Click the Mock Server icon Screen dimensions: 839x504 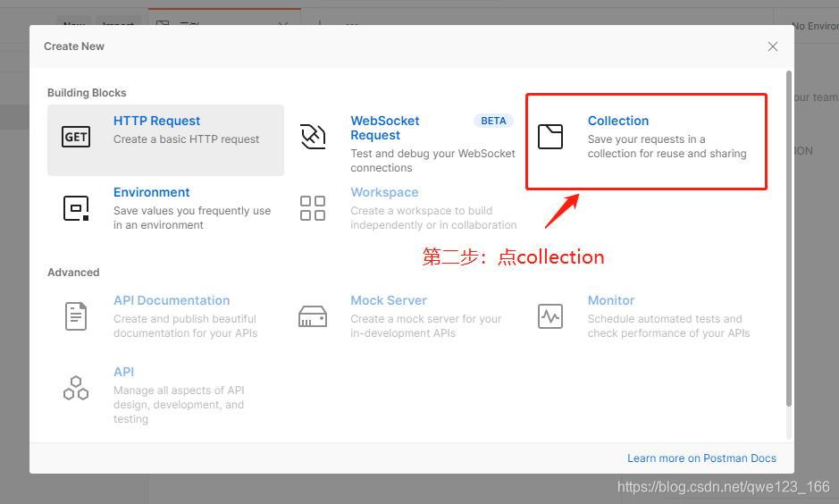tap(313, 316)
